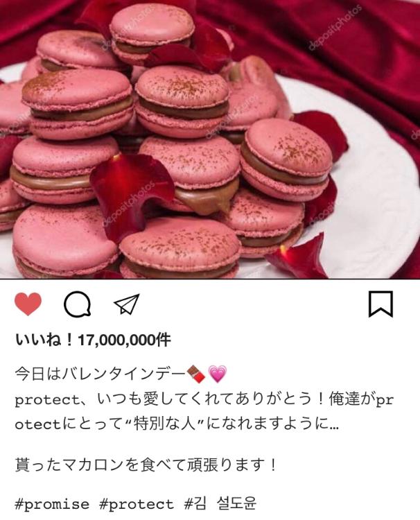
Task: View the いいね！17,000,000件 likes list
Action: [x=93, y=340]
